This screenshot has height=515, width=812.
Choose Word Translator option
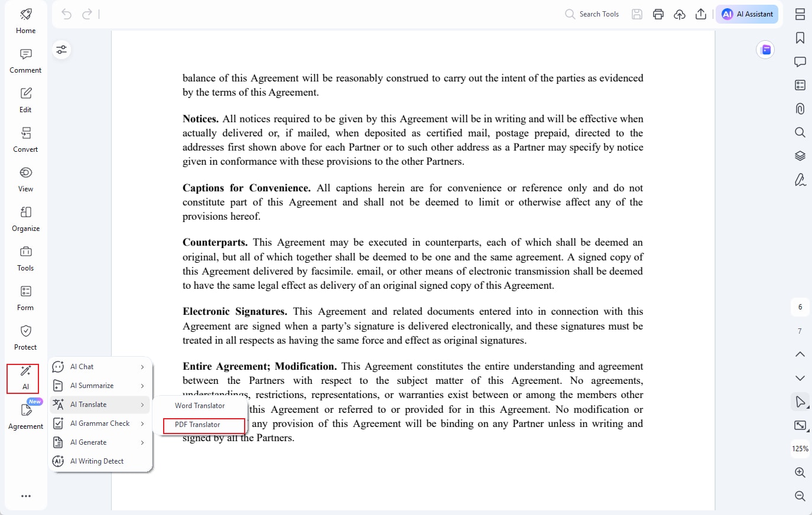coord(200,406)
